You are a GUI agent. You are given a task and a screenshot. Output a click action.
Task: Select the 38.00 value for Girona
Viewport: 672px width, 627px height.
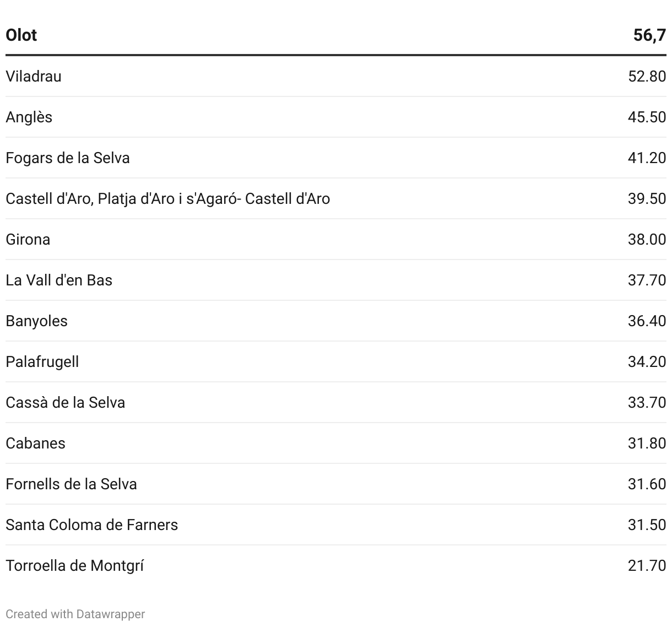point(647,239)
